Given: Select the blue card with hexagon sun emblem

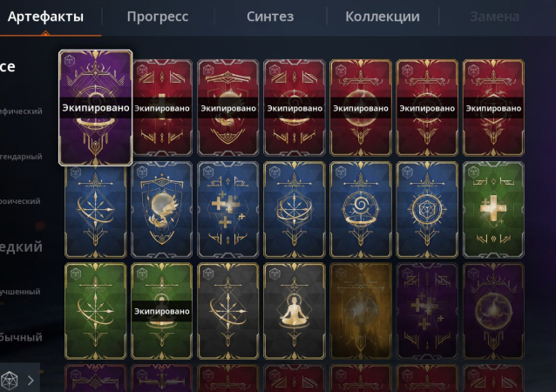Looking at the screenshot, I should 427,210.
